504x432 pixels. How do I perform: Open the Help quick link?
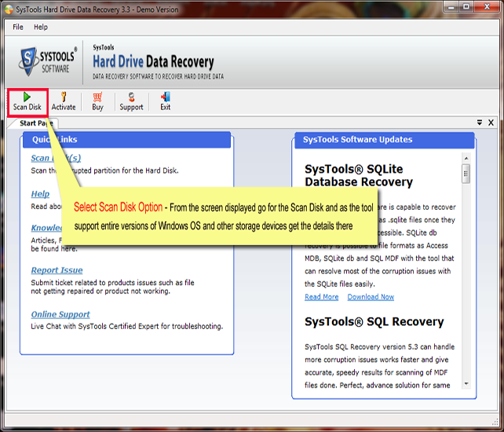tap(40, 194)
